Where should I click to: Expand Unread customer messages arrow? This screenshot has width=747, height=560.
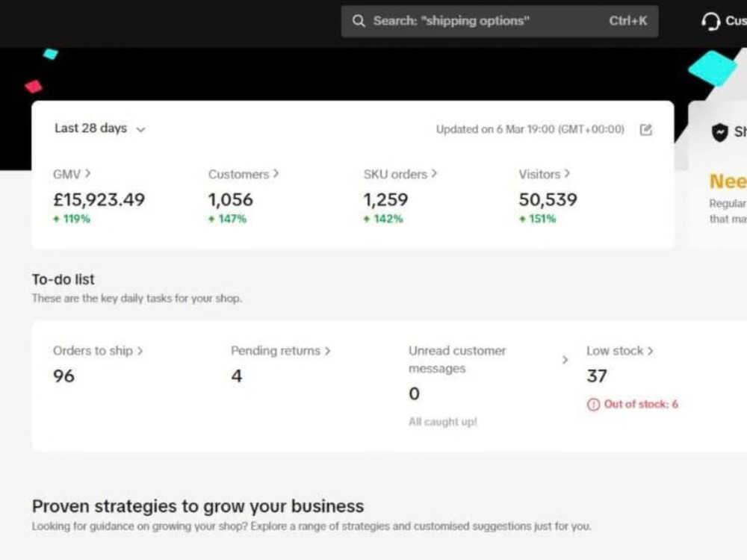tap(565, 360)
